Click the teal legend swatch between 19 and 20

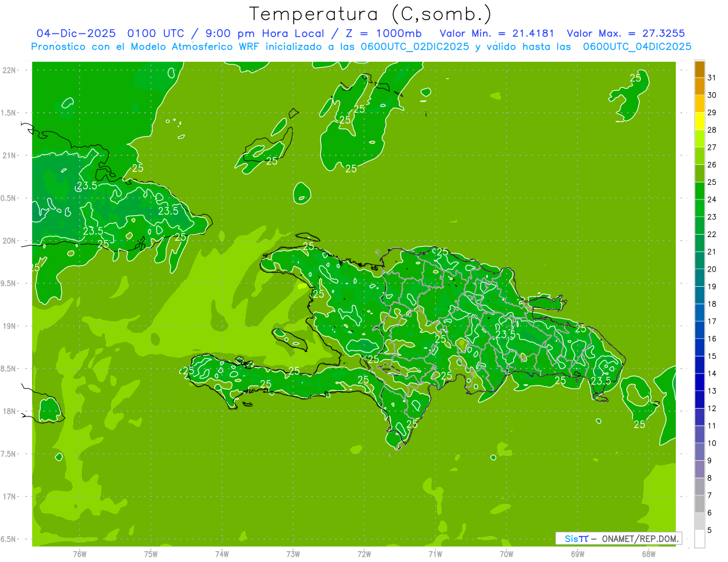(699, 278)
